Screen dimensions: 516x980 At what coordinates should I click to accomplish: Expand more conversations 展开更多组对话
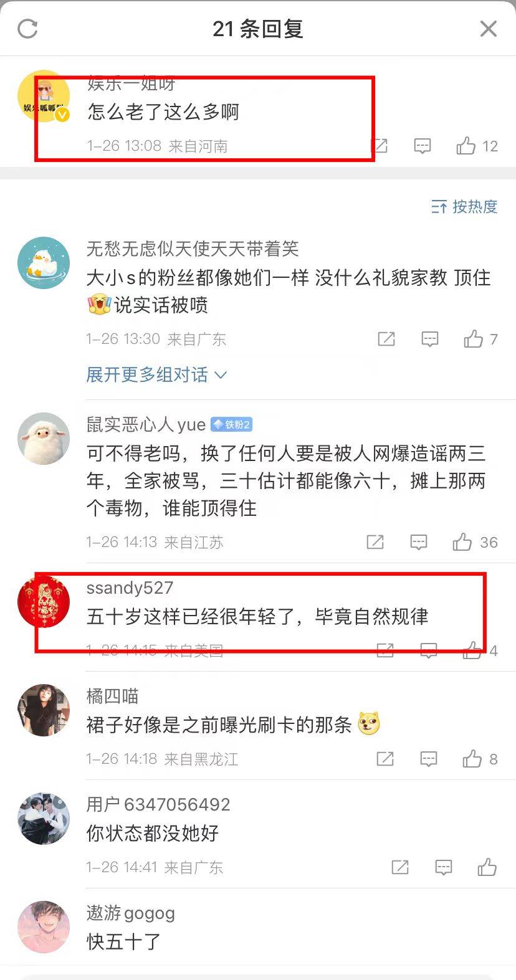pos(156,374)
